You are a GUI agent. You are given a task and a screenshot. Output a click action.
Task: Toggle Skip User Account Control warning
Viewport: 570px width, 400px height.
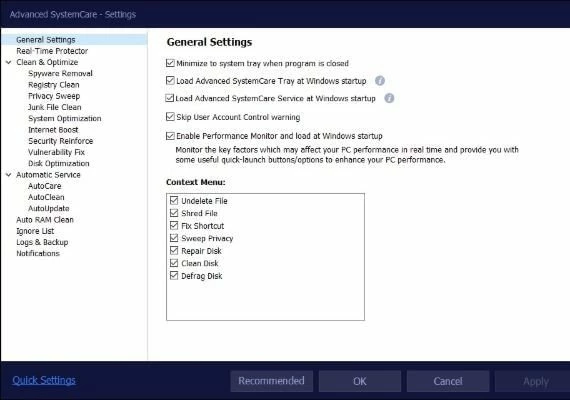click(x=170, y=117)
